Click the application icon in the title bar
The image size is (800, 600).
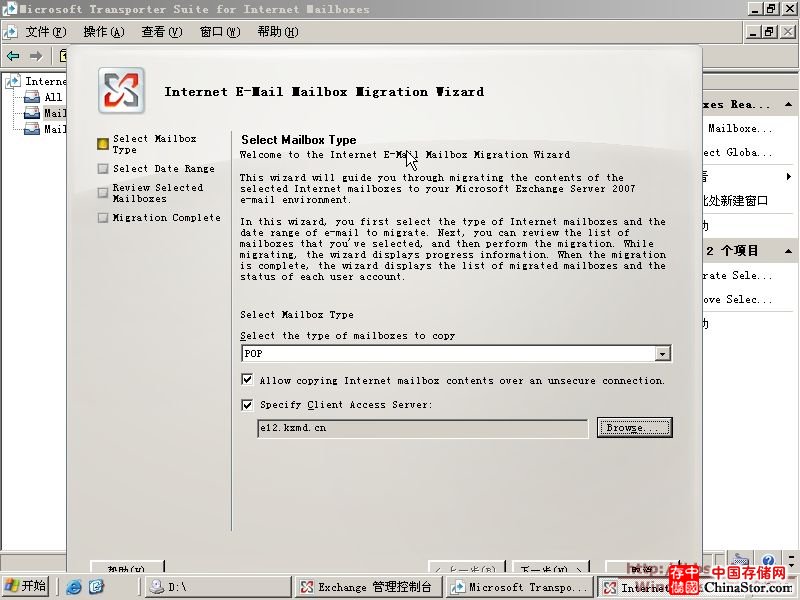(9, 8)
